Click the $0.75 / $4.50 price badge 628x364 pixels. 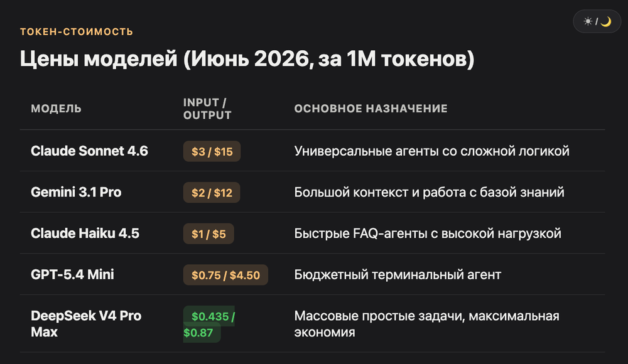225,275
